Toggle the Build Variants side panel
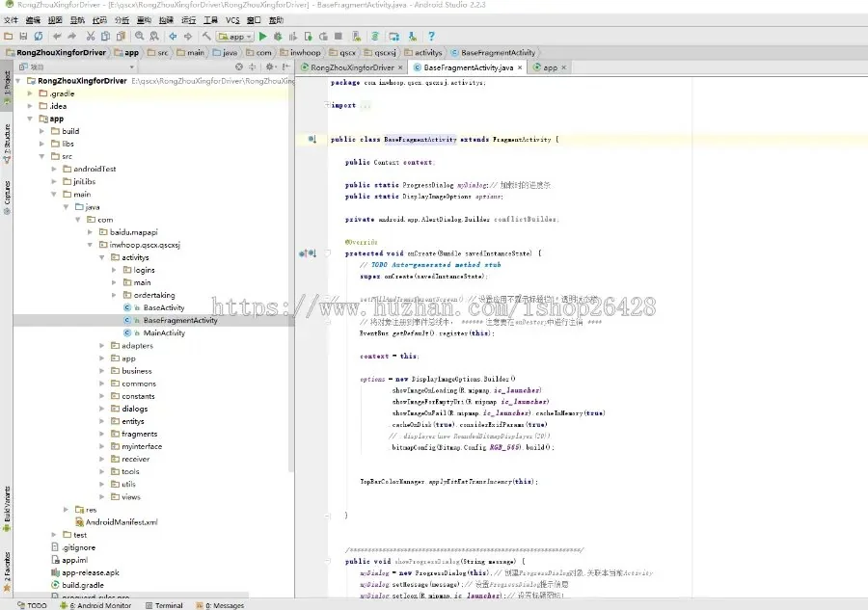The height and width of the screenshot is (610, 868). pyautogui.click(x=7, y=504)
